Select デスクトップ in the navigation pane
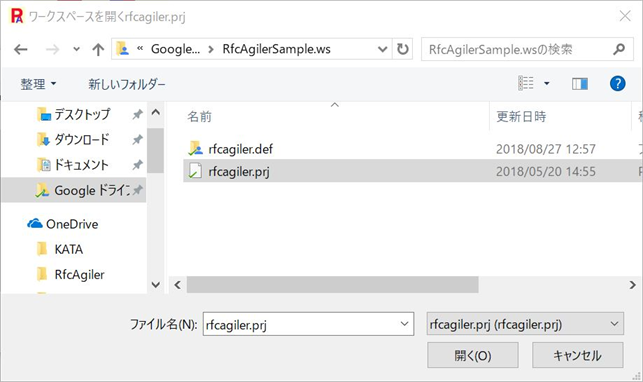This screenshot has width=643, height=382. [x=82, y=114]
